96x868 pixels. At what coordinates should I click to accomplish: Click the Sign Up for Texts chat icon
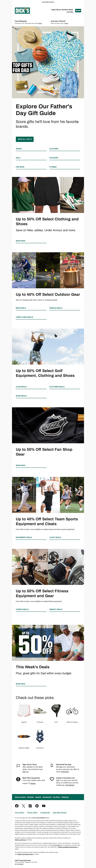click(x=18, y=766)
